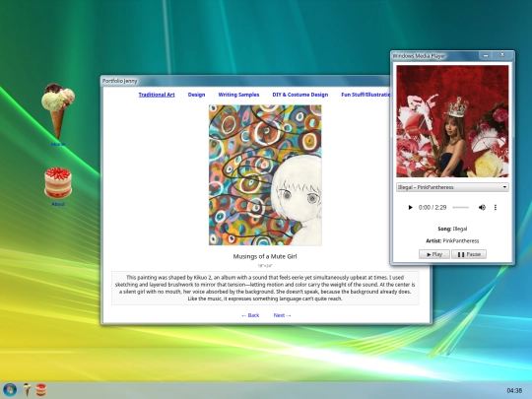Click the 'Song: Illegal' text

pyautogui.click(x=452, y=229)
